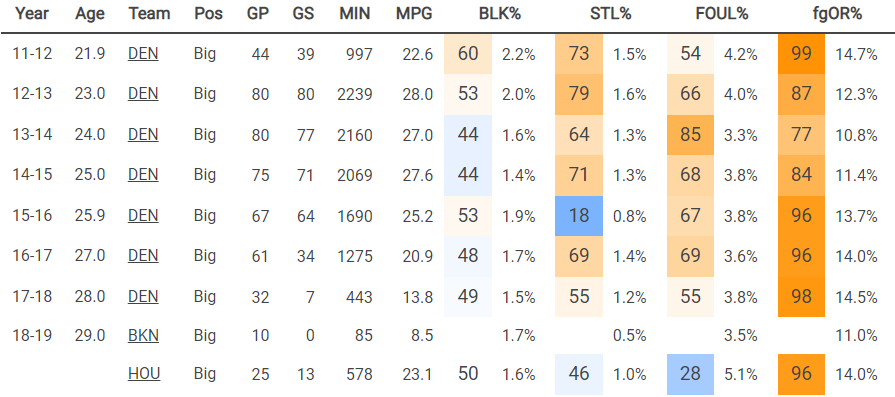Sort by the STL% column header
The image size is (895, 397).
(x=611, y=14)
